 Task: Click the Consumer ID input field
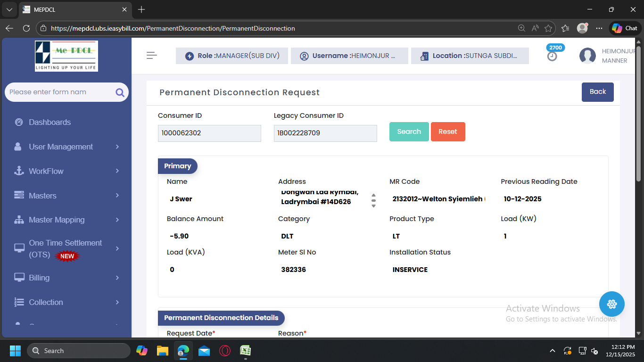click(209, 133)
